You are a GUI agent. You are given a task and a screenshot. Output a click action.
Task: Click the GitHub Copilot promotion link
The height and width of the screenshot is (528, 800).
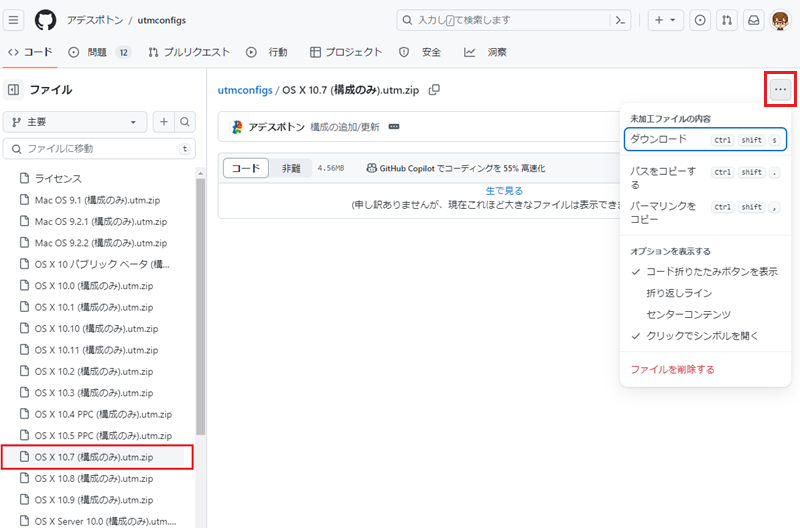456,168
